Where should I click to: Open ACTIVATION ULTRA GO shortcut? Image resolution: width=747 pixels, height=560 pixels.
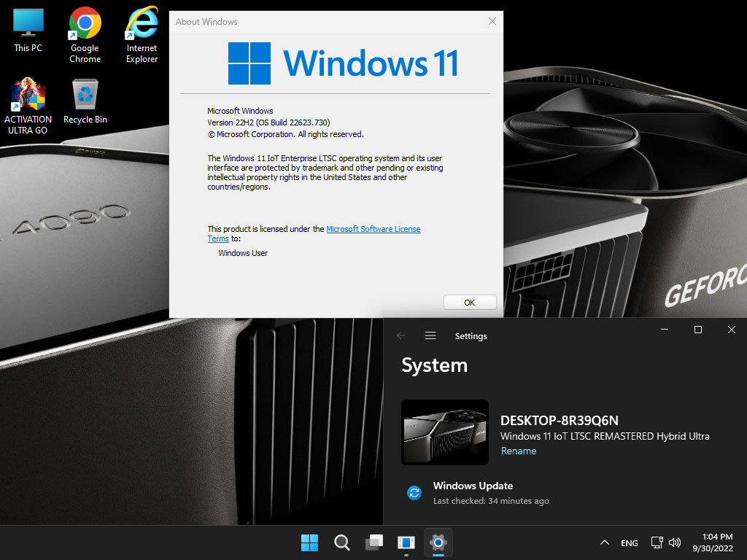coord(28,106)
